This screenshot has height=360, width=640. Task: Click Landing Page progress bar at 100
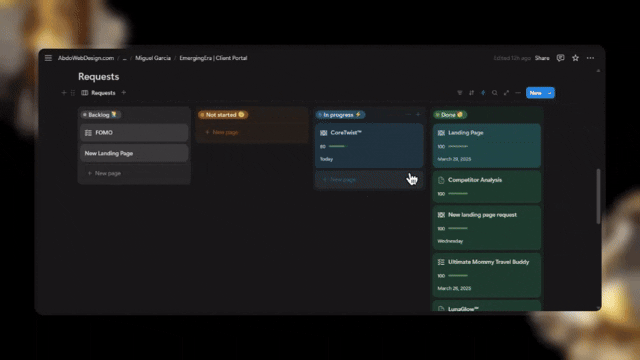click(x=458, y=146)
